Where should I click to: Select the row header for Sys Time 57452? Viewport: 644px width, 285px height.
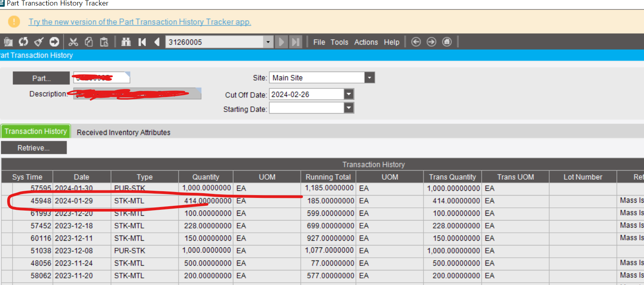pyautogui.click(x=7, y=226)
